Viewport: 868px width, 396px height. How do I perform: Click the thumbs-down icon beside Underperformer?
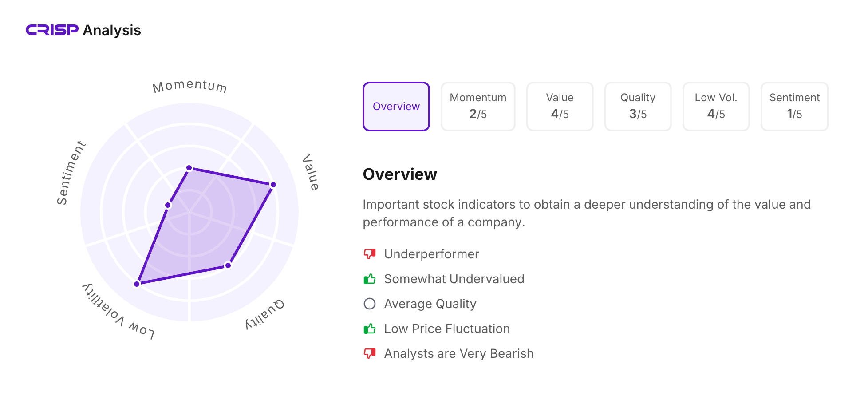[x=370, y=254]
